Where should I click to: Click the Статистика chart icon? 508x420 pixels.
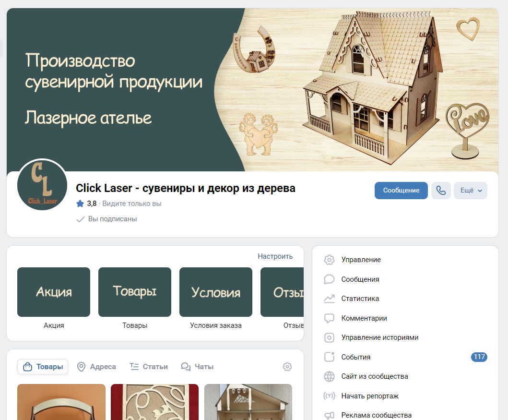pos(329,299)
